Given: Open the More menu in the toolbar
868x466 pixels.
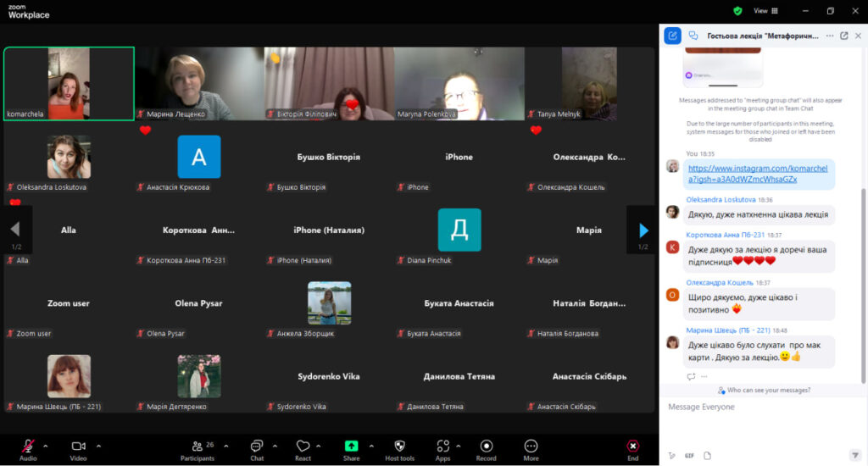Looking at the screenshot, I should [x=531, y=446].
